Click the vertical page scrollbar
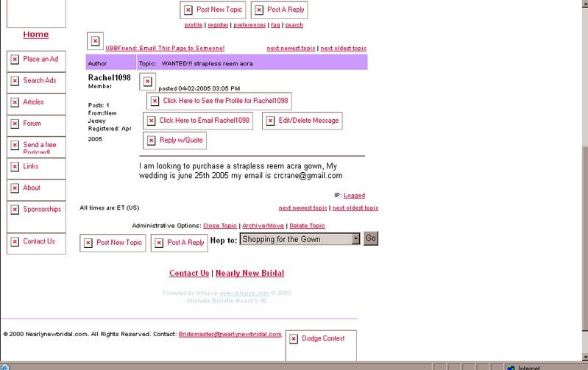This screenshot has height=370, width=588. tap(584, 221)
